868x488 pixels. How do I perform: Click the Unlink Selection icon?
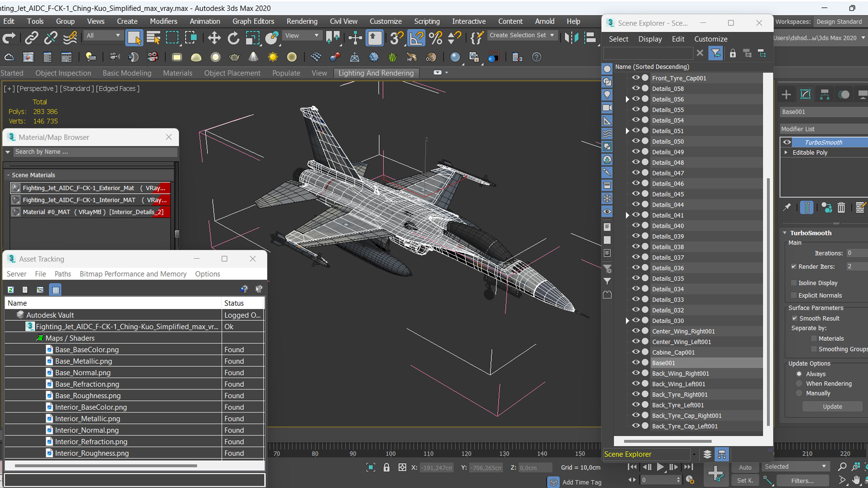click(x=50, y=38)
